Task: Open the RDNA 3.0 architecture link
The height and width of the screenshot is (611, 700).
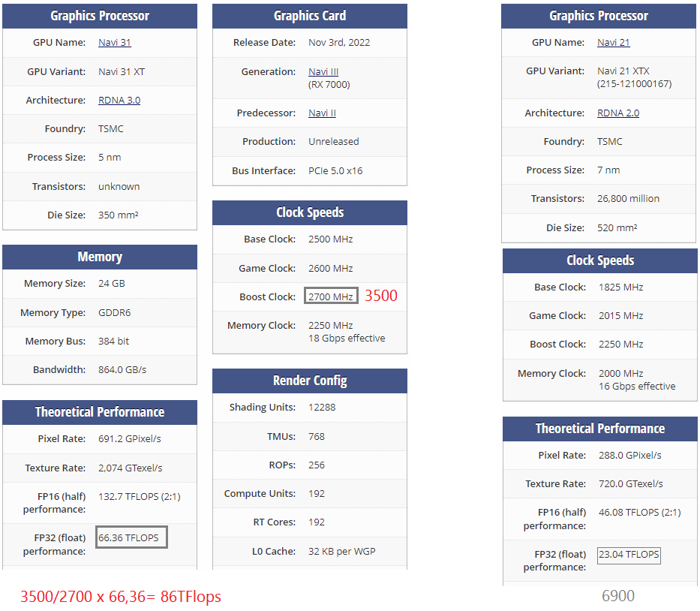Action: [x=119, y=100]
